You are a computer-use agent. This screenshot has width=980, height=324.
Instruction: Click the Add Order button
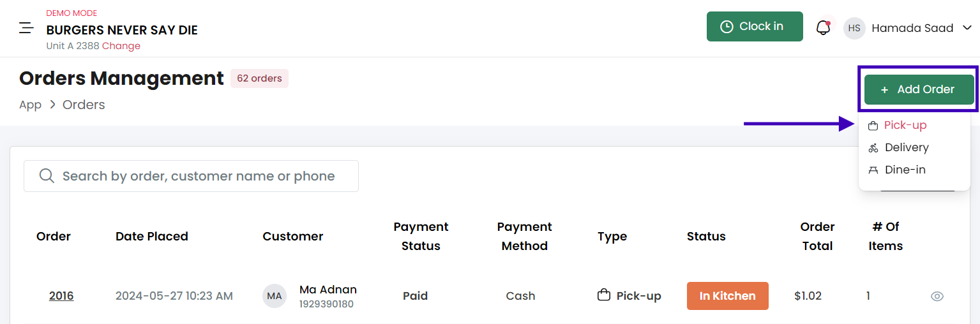919,89
